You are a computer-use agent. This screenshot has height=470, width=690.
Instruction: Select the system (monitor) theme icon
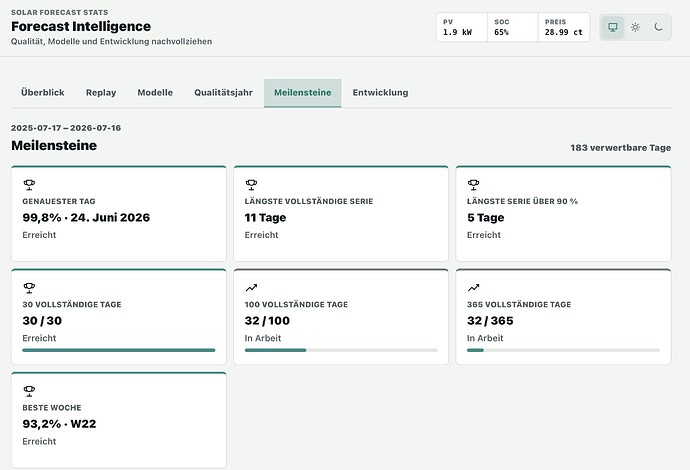pyautogui.click(x=613, y=27)
